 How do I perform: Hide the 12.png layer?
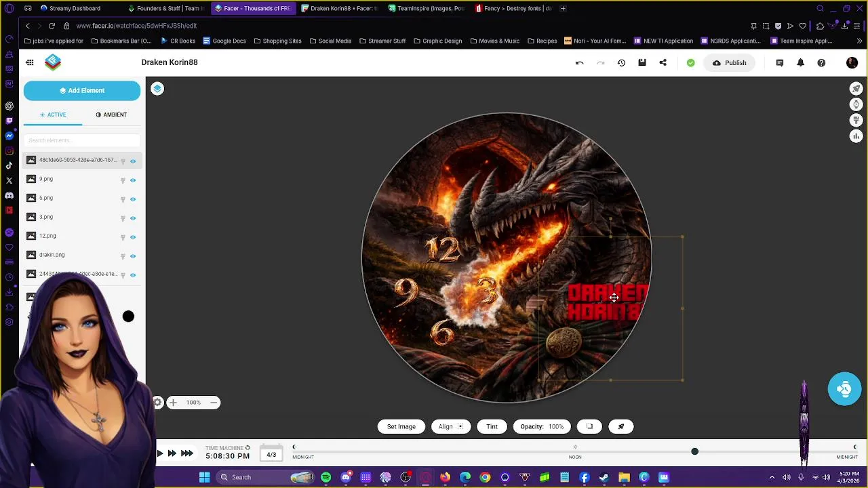(x=133, y=237)
